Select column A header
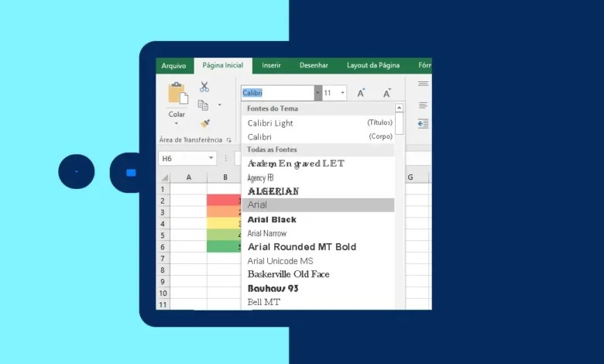Screen dimensions: 604x364 [189, 177]
